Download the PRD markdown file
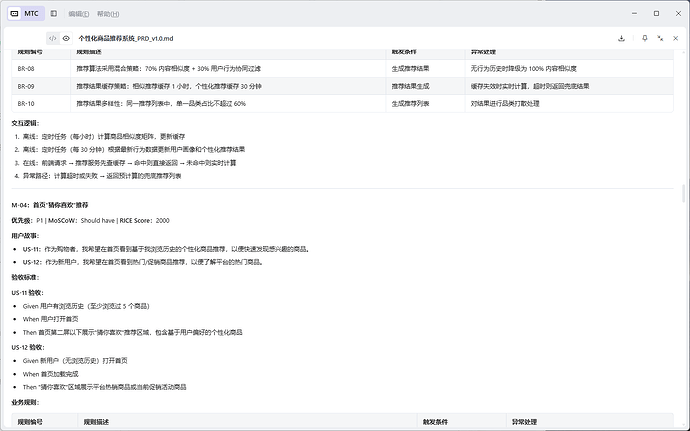The image size is (690, 431). 621,38
